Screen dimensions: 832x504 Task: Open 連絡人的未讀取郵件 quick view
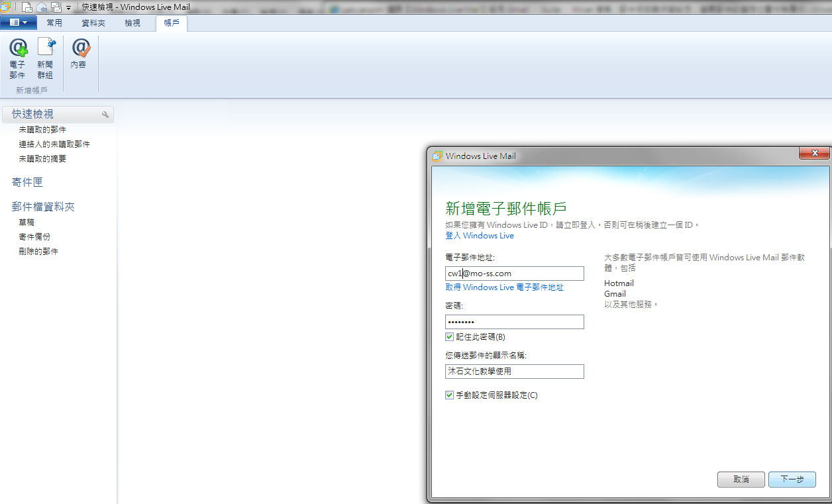[x=54, y=144]
